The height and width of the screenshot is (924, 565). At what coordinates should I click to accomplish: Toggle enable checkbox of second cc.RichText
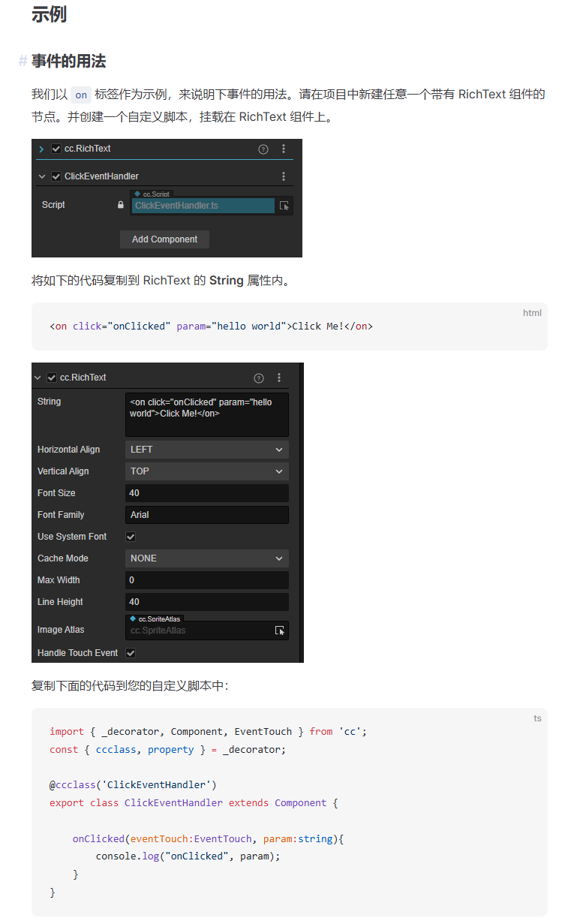(52, 378)
